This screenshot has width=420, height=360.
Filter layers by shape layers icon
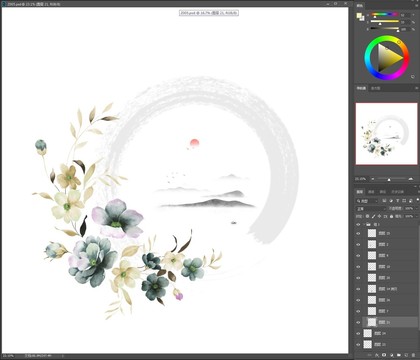(x=404, y=201)
